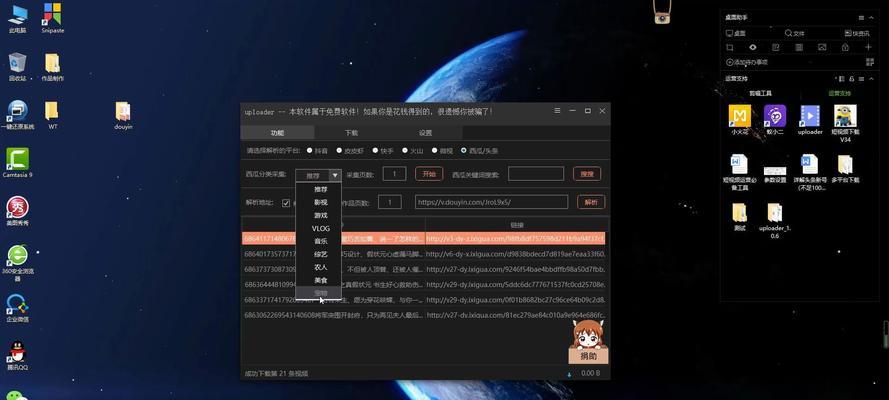
Task: Click the 西瓜 category dropdown arrow
Action: point(335,175)
